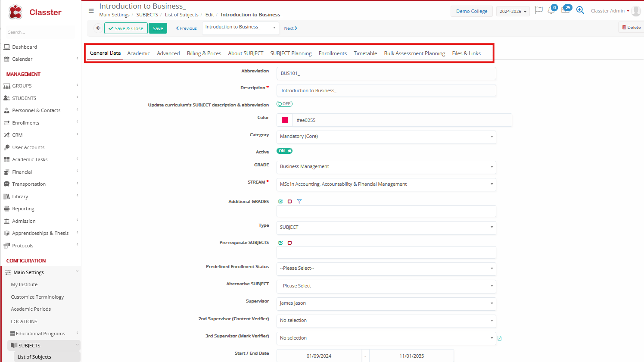Click the Delete button

pyautogui.click(x=631, y=27)
